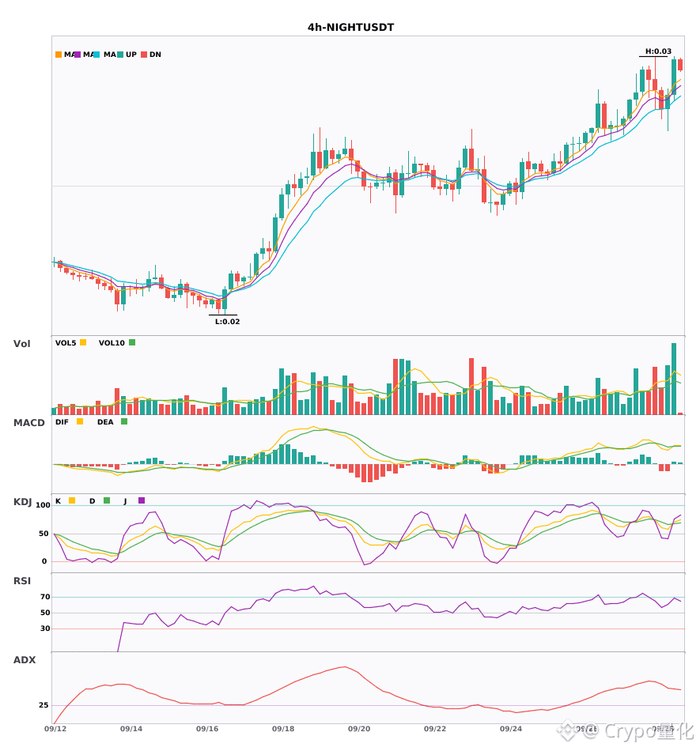Select the 09/18 date on time axis
700x751 pixels.
coord(283,729)
